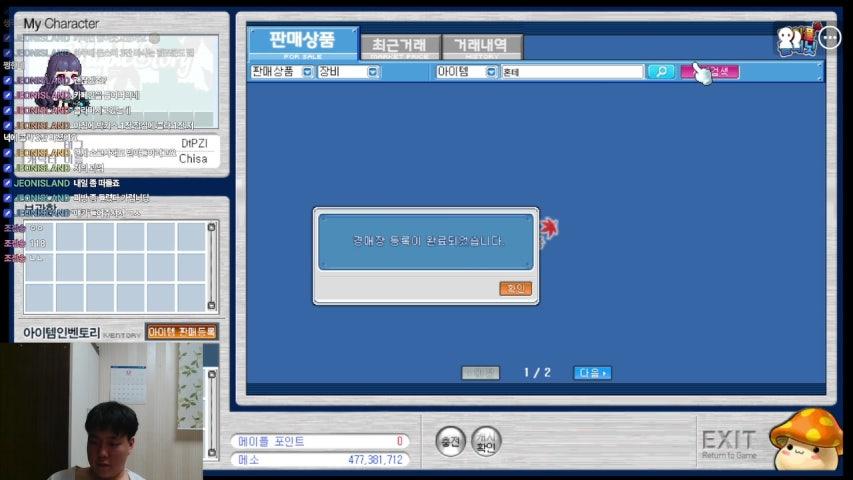Click the 1 / 2 page indicator
This screenshot has height=480, width=853.
537,373
